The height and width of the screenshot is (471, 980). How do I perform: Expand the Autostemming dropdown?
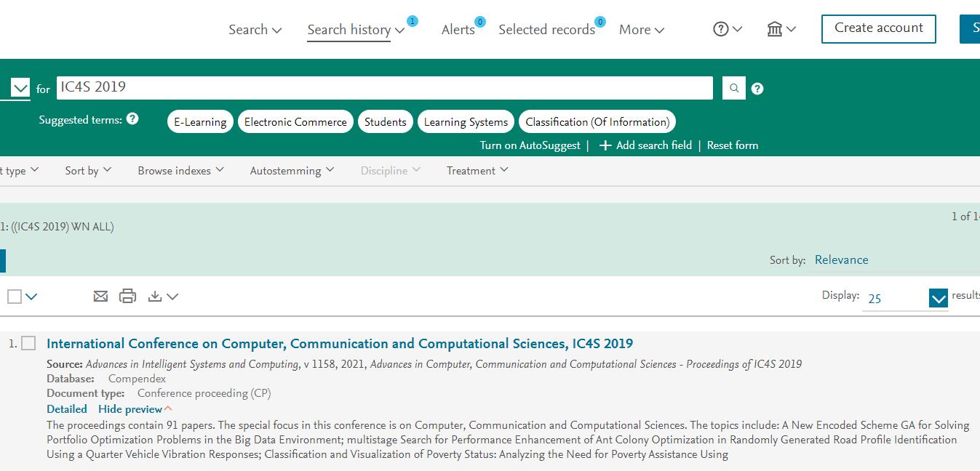292,171
